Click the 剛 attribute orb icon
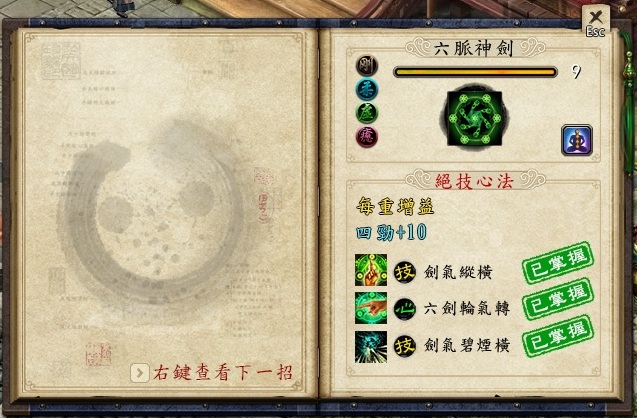This screenshot has height=418, width=637. 367,66
